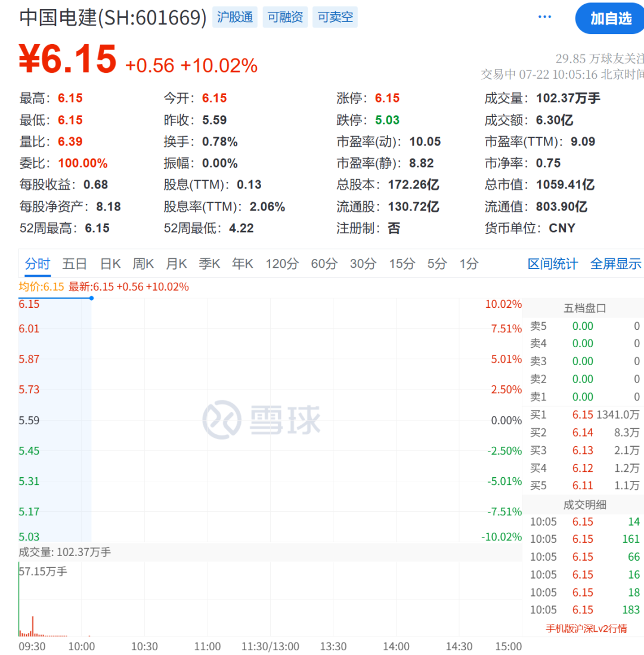Image resolution: width=644 pixels, height=655 pixels.
Task: Click the 52周最低 value 4.22
Action: (x=241, y=228)
